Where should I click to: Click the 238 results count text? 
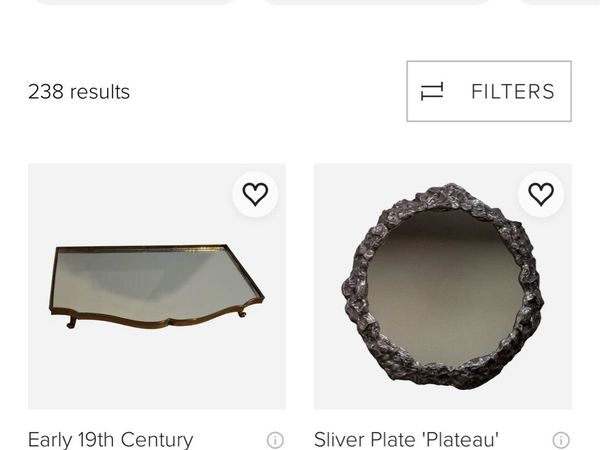coord(79,92)
